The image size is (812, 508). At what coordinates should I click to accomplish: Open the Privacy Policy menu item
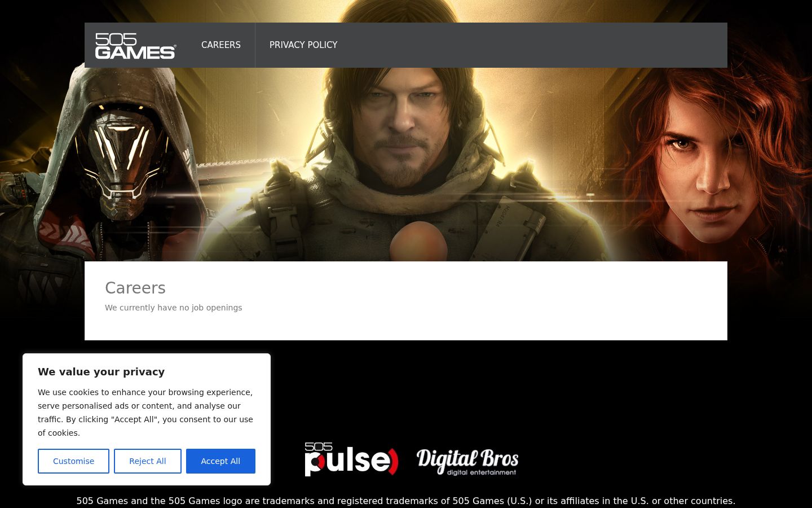click(303, 45)
